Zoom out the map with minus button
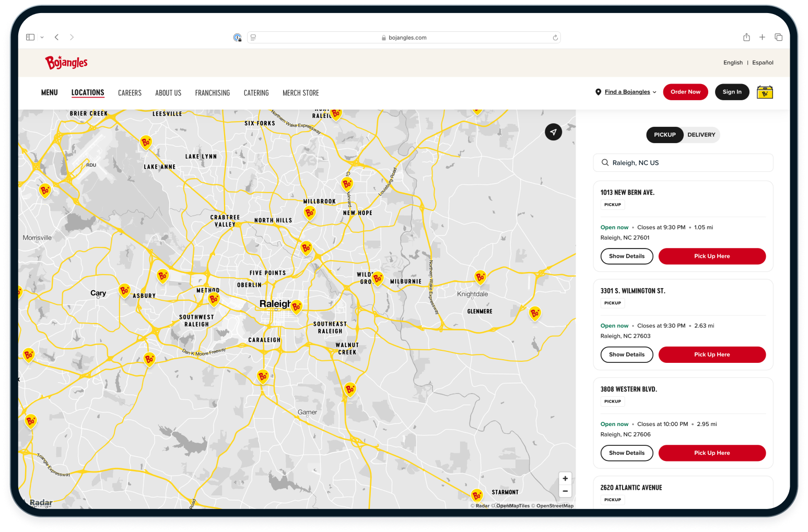The height and width of the screenshot is (532, 808). point(565,491)
